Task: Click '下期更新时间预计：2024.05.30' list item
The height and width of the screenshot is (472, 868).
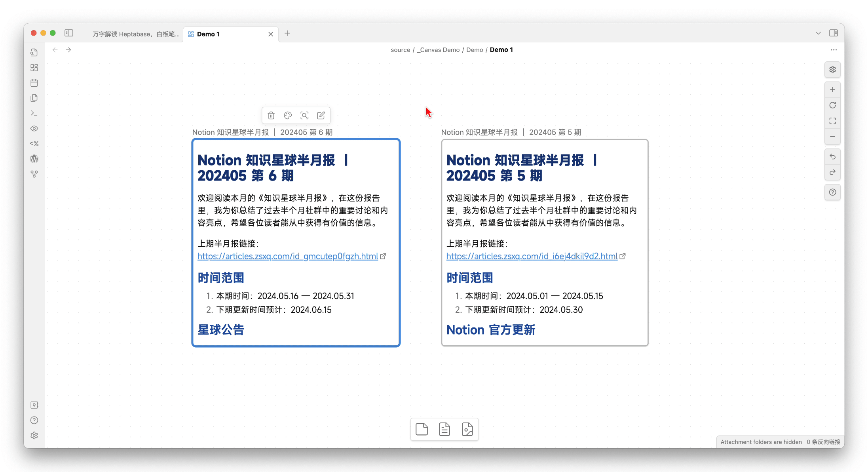Action: point(524,310)
